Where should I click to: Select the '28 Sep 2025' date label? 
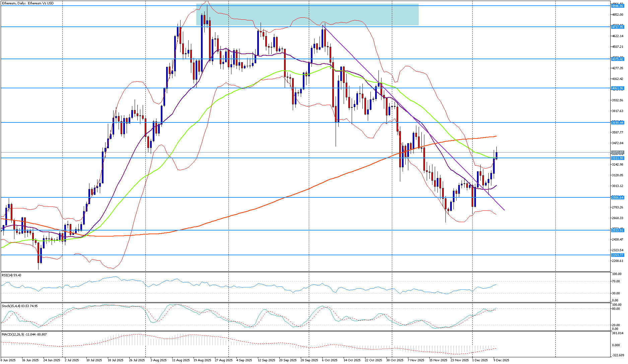(309, 360)
